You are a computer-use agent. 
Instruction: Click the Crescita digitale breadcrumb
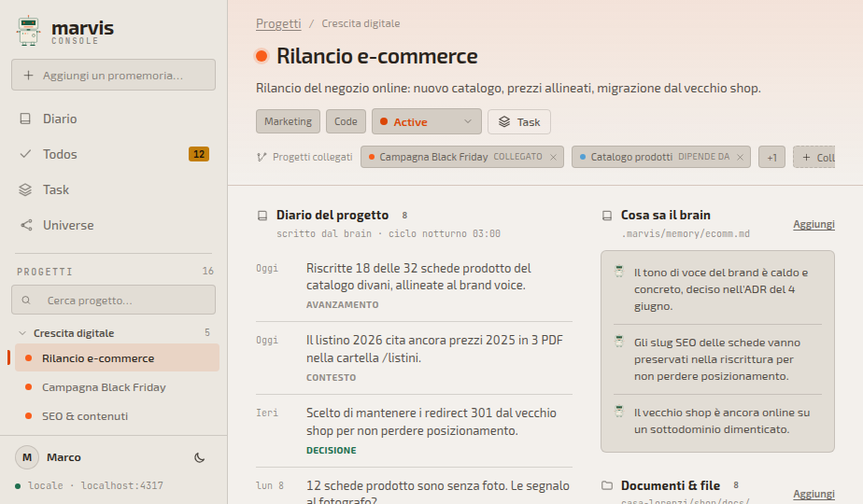tap(361, 23)
